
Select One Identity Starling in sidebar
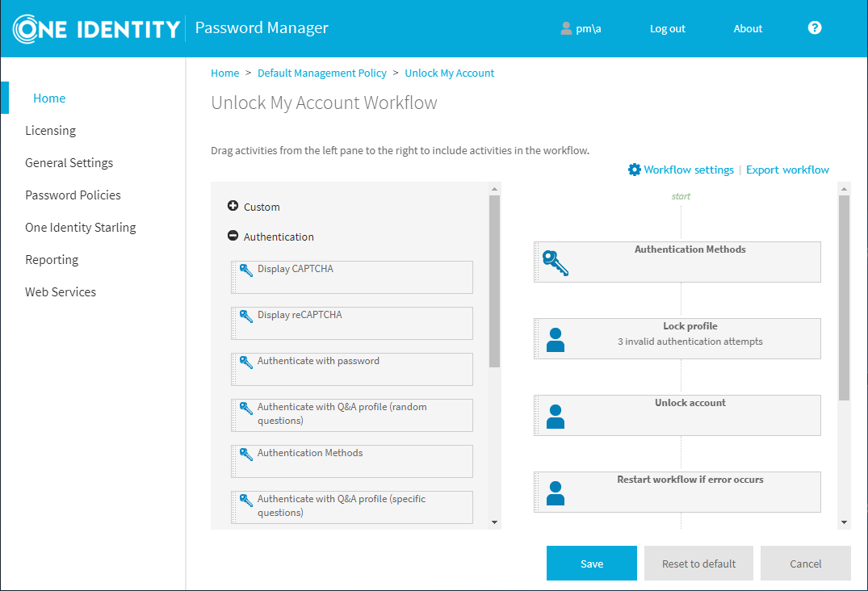tap(80, 228)
